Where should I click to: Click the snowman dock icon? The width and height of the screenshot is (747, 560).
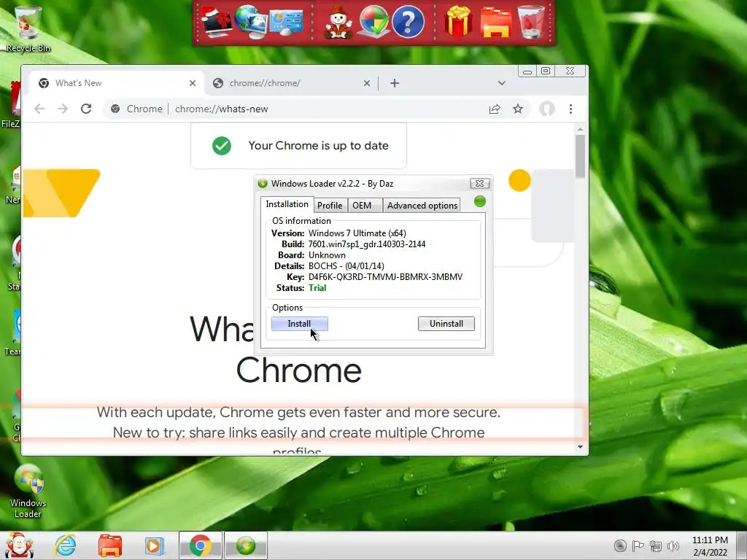(338, 22)
